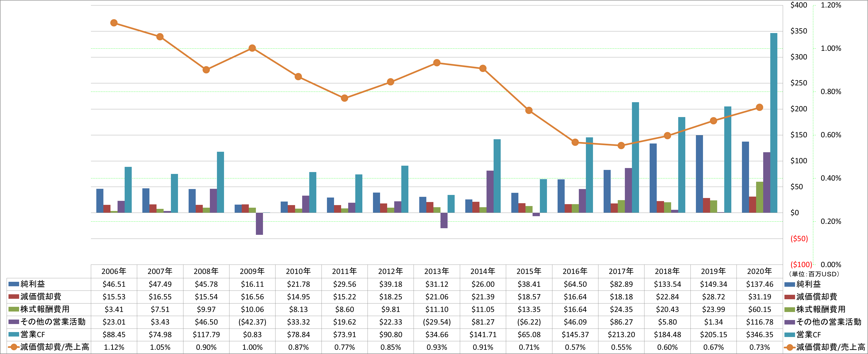Click the $117.79 営業CF cell for 2008年
The image size is (868, 354).
(206, 335)
